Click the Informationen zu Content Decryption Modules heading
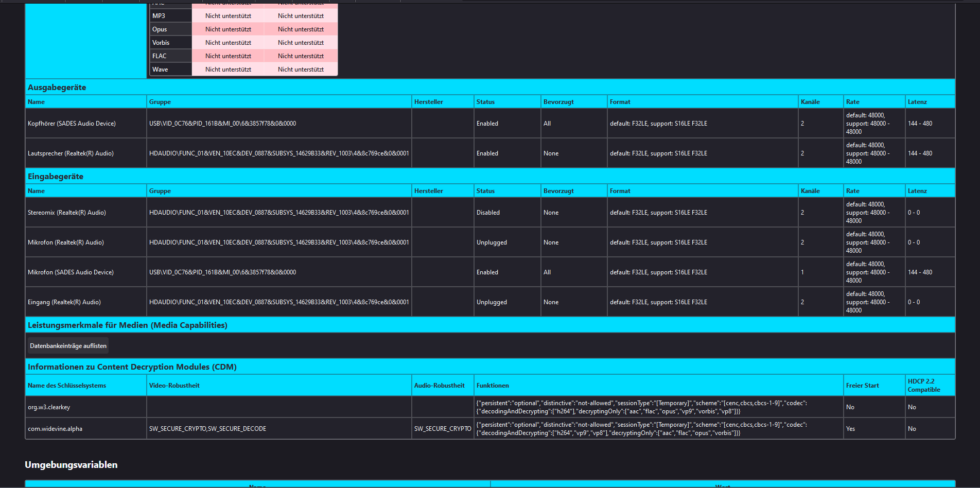 pyautogui.click(x=132, y=367)
